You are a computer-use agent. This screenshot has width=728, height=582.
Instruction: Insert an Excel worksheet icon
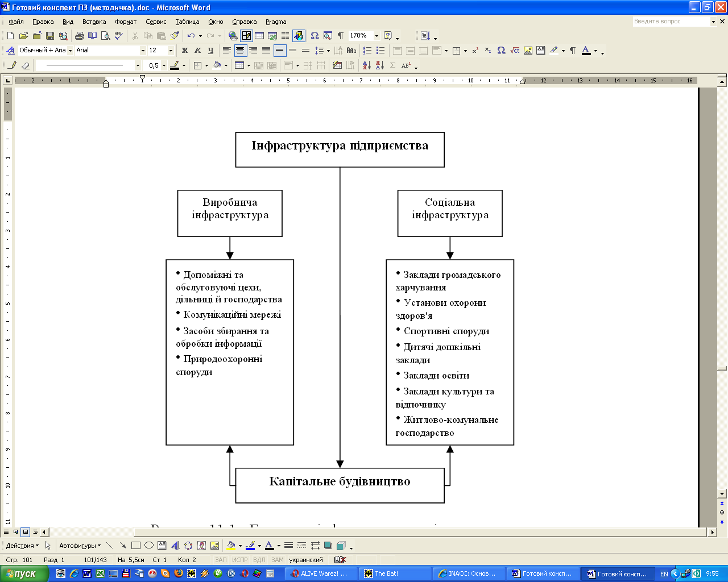pos(272,36)
